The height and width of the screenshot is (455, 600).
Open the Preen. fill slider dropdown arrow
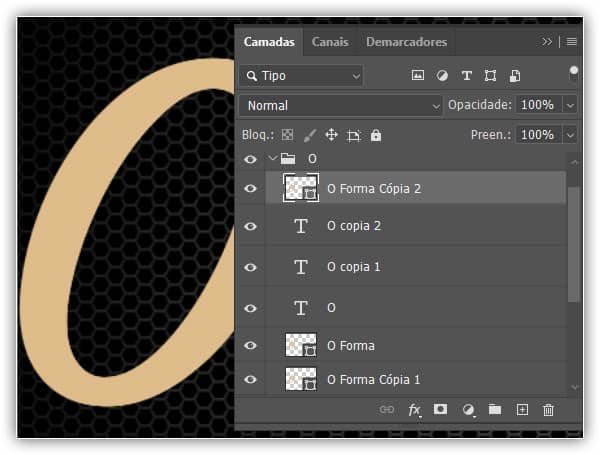coord(570,135)
